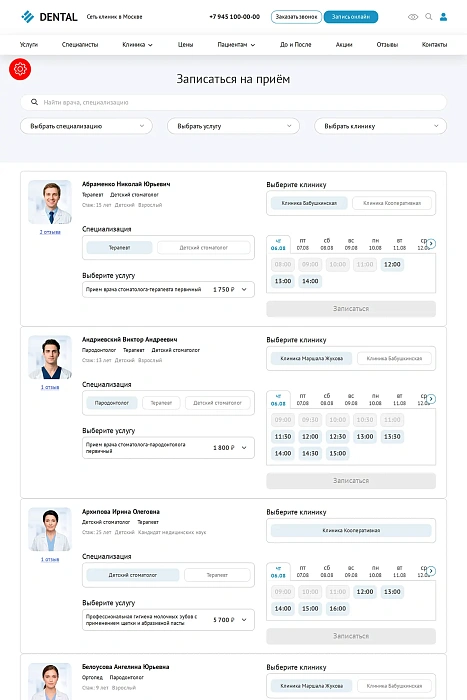
Task: Choose 12:00 time slot for Абраменко
Action: tap(392, 264)
